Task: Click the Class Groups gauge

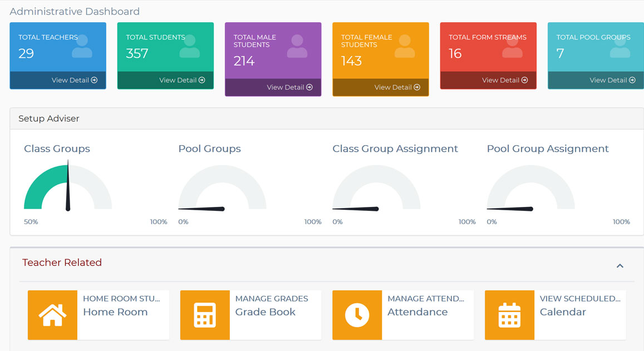Action: [x=68, y=189]
